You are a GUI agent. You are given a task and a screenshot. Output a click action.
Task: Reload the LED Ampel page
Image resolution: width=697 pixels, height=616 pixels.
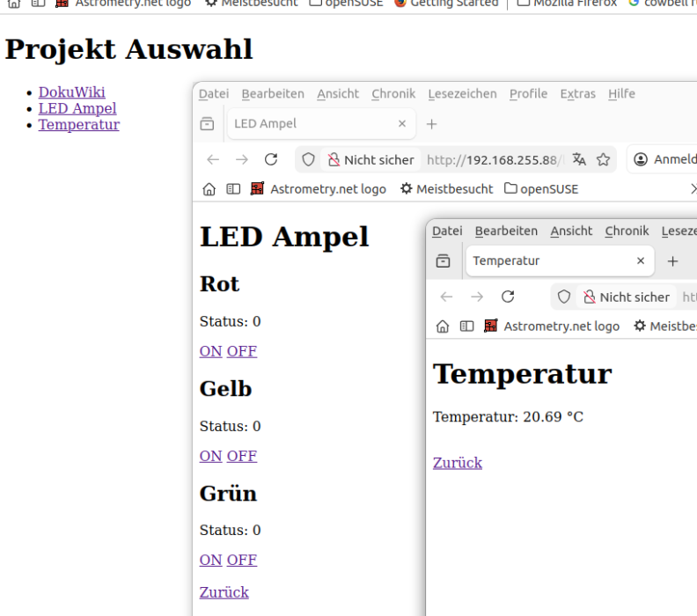pos(271,159)
